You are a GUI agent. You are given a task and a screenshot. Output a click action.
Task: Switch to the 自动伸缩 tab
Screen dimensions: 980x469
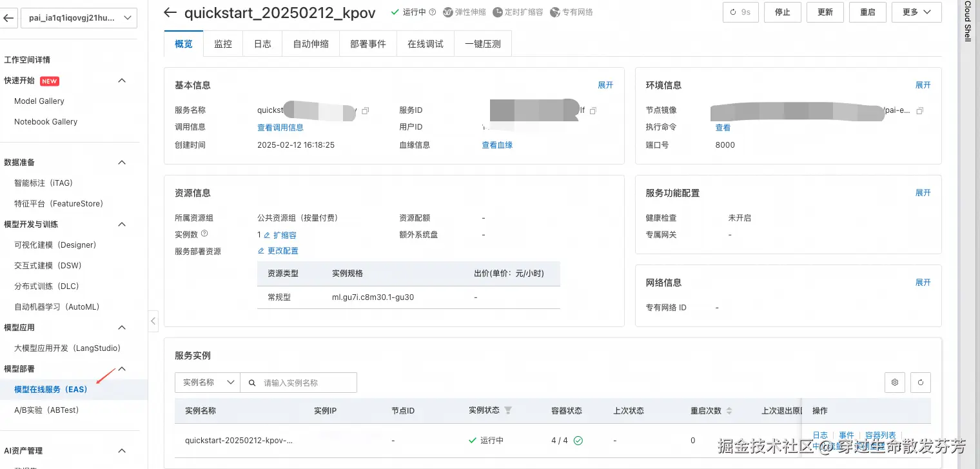311,44
